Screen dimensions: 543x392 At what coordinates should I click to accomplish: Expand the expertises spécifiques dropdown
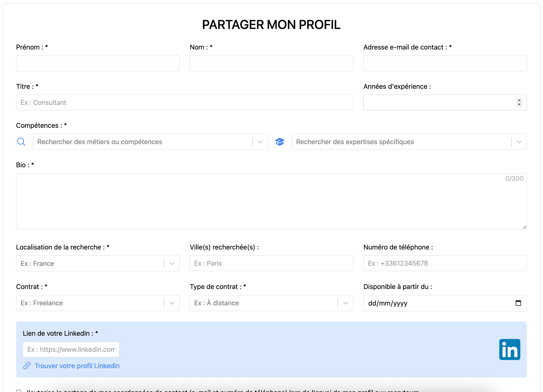coord(519,142)
